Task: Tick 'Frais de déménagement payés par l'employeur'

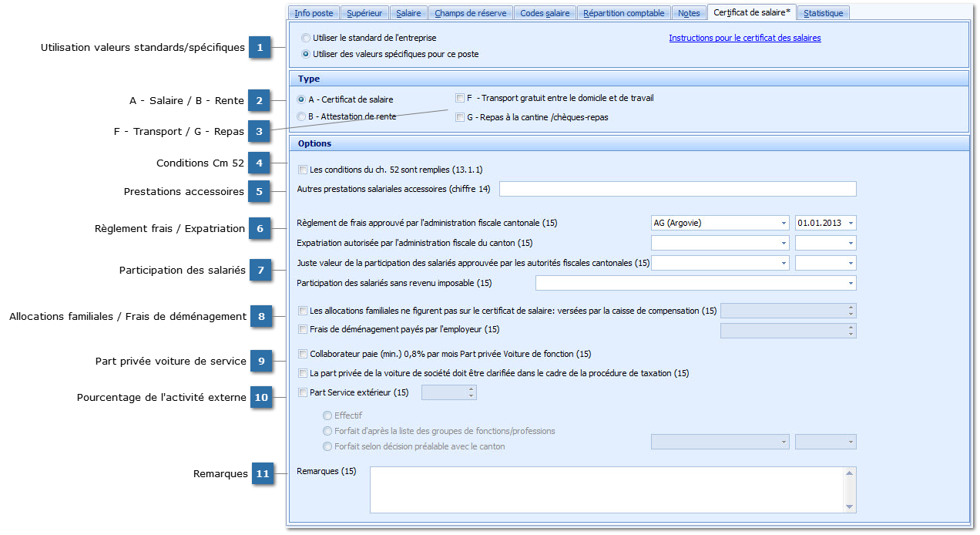Action: pyautogui.click(x=303, y=330)
